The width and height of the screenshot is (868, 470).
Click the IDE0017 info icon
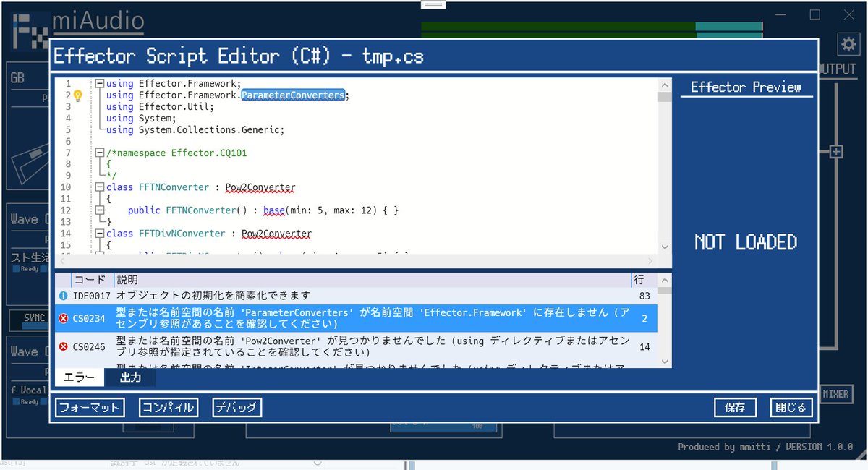pyautogui.click(x=63, y=296)
